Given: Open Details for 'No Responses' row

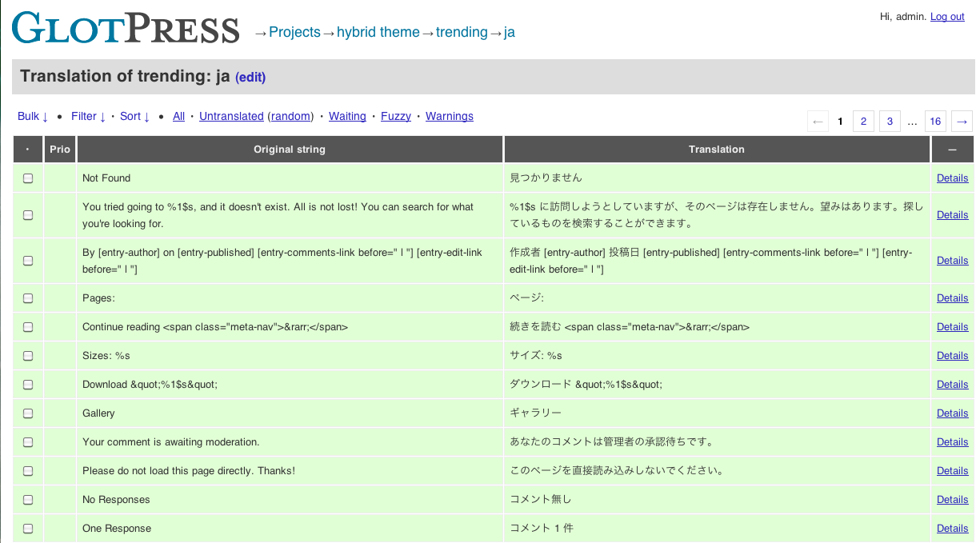Looking at the screenshot, I should (x=953, y=500).
